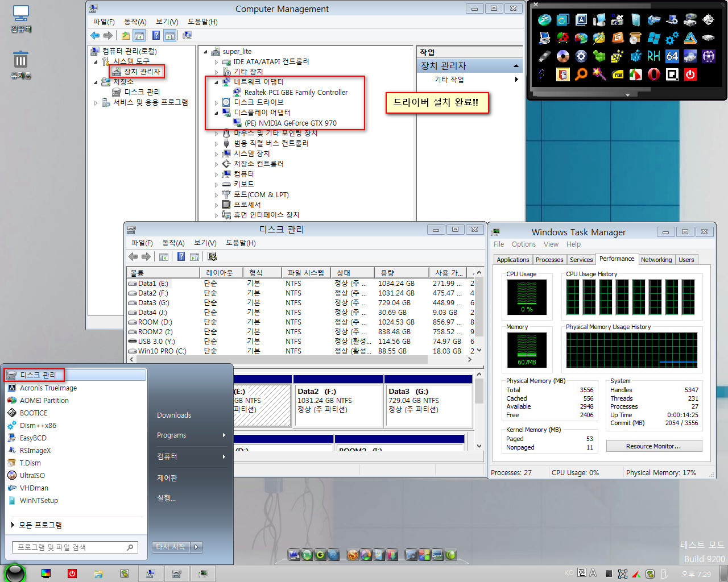
Task: Open the green teal globe icon in launcher
Action: pyautogui.click(x=544, y=20)
